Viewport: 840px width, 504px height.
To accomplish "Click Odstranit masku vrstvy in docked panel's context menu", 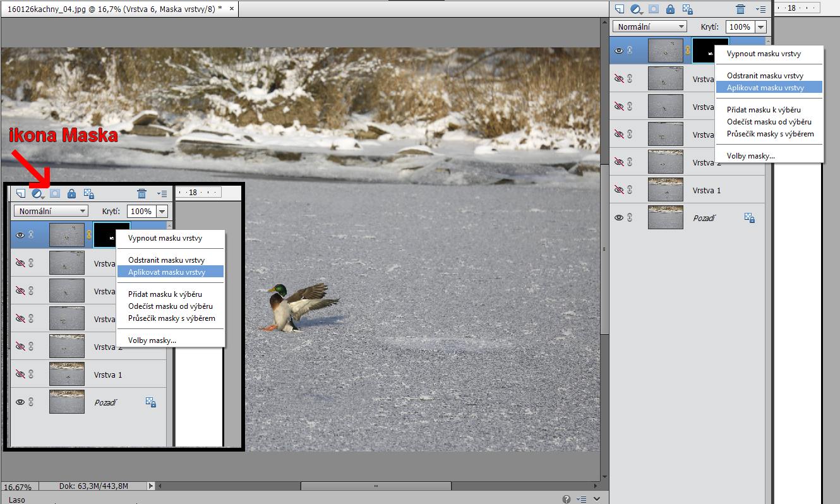I will coord(765,76).
